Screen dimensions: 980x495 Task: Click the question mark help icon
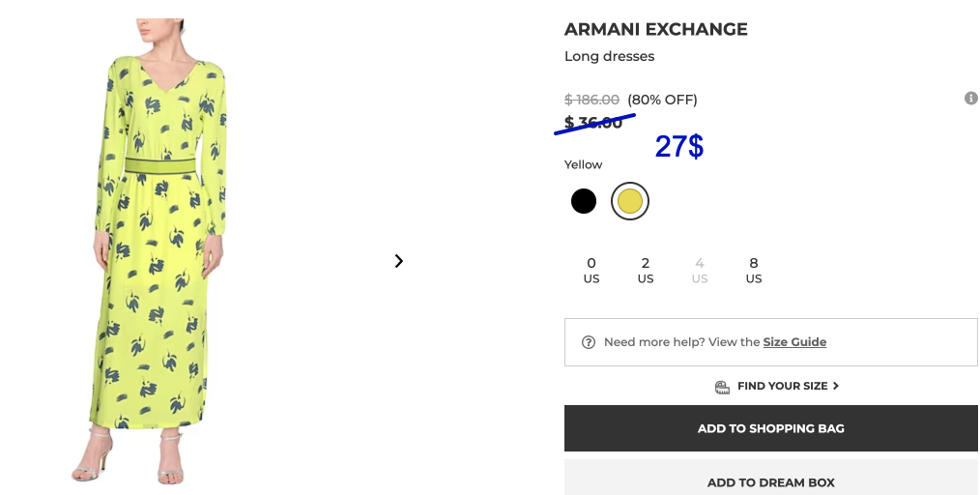589,342
